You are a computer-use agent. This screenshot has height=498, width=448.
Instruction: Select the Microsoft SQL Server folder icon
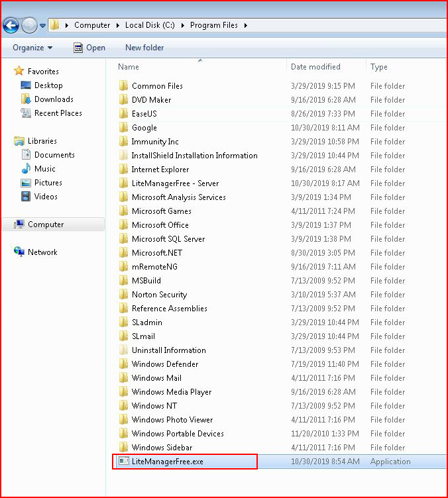pos(123,239)
